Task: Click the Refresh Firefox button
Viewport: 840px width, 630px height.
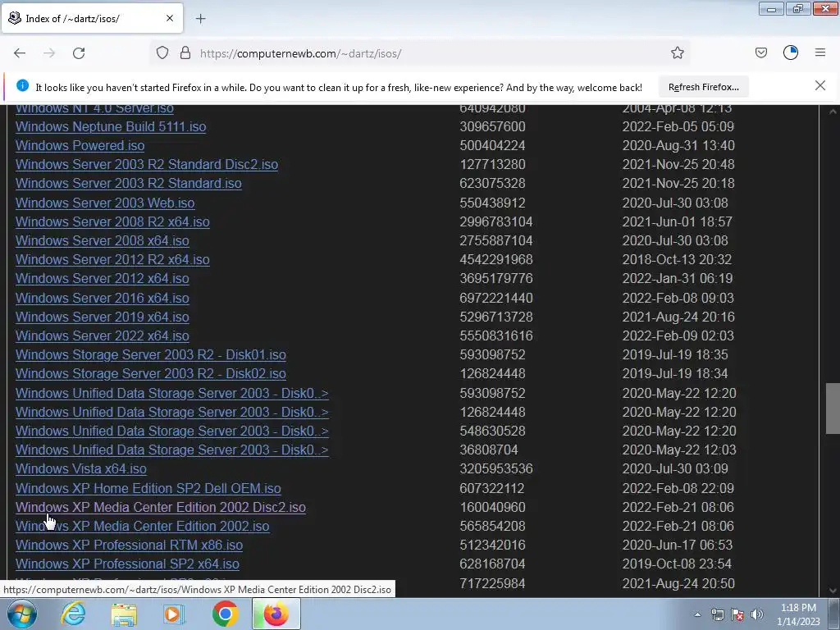Action: tap(703, 87)
